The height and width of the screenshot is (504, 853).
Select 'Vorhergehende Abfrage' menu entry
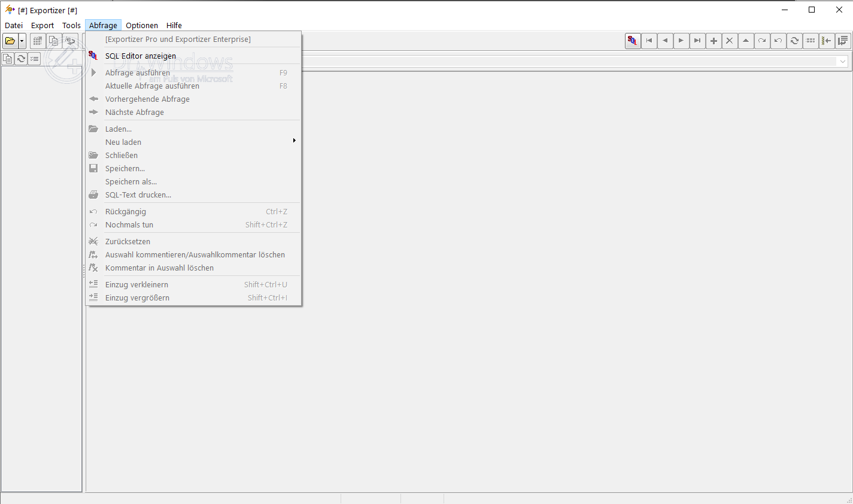(x=193, y=99)
